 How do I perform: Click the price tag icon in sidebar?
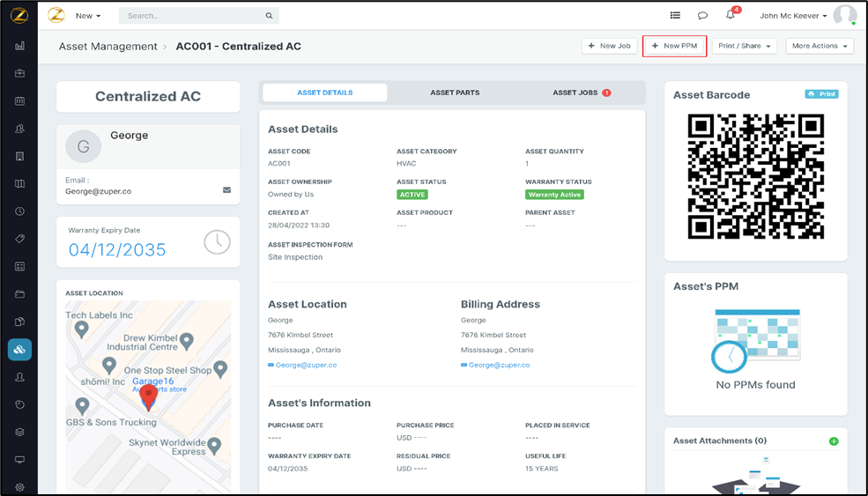(x=19, y=239)
